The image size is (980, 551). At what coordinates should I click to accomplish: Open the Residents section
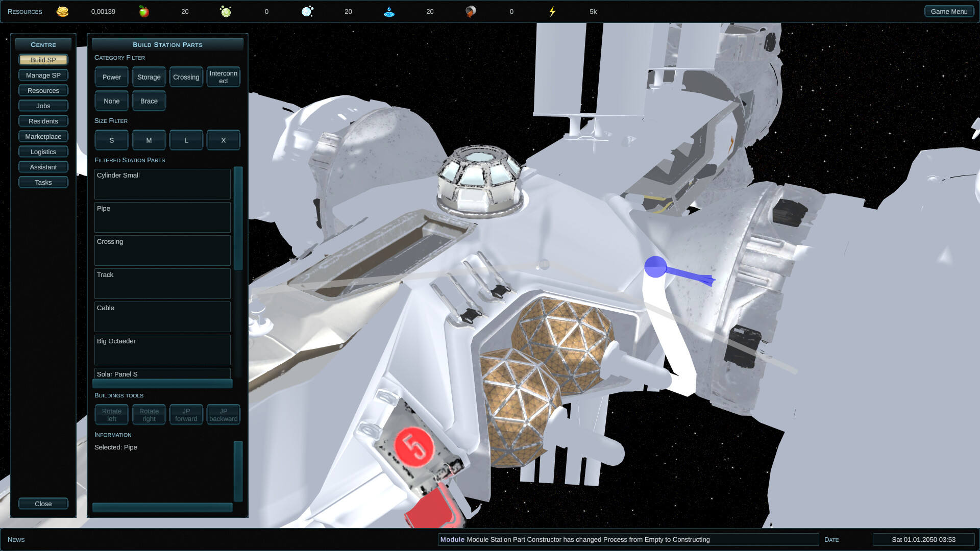(43, 121)
